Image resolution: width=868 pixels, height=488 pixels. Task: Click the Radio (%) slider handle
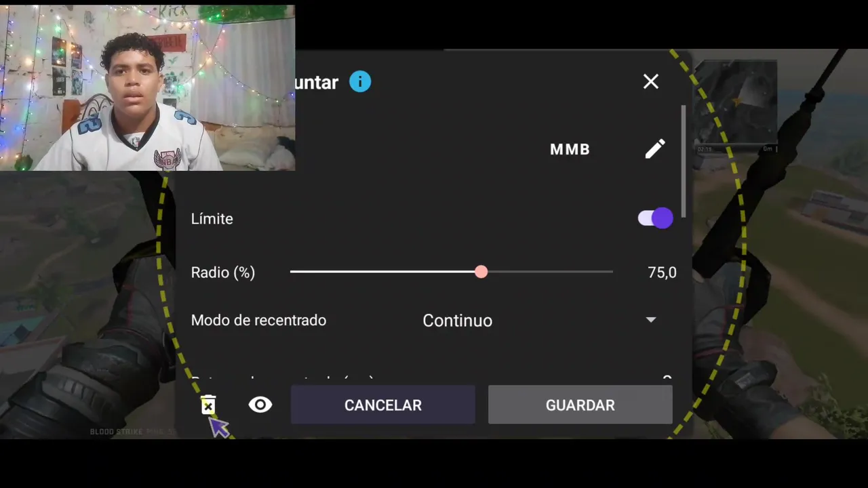click(481, 272)
